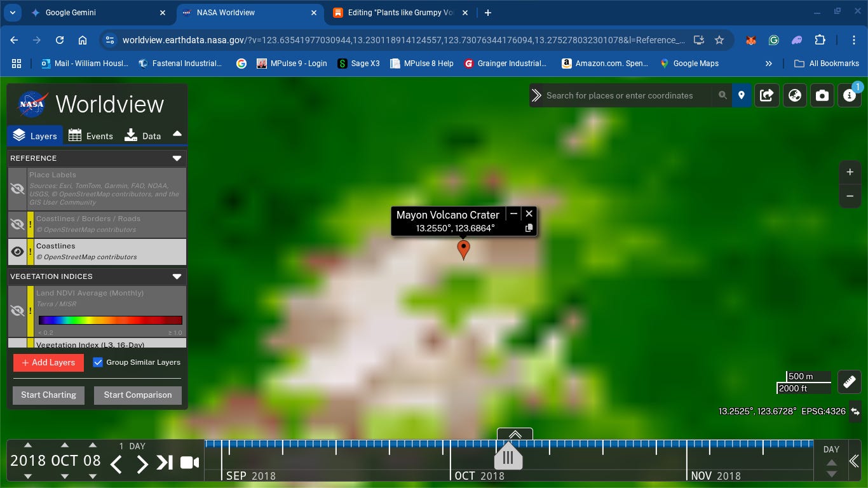Click the search magnifier icon
The height and width of the screenshot is (488, 868).
point(722,95)
